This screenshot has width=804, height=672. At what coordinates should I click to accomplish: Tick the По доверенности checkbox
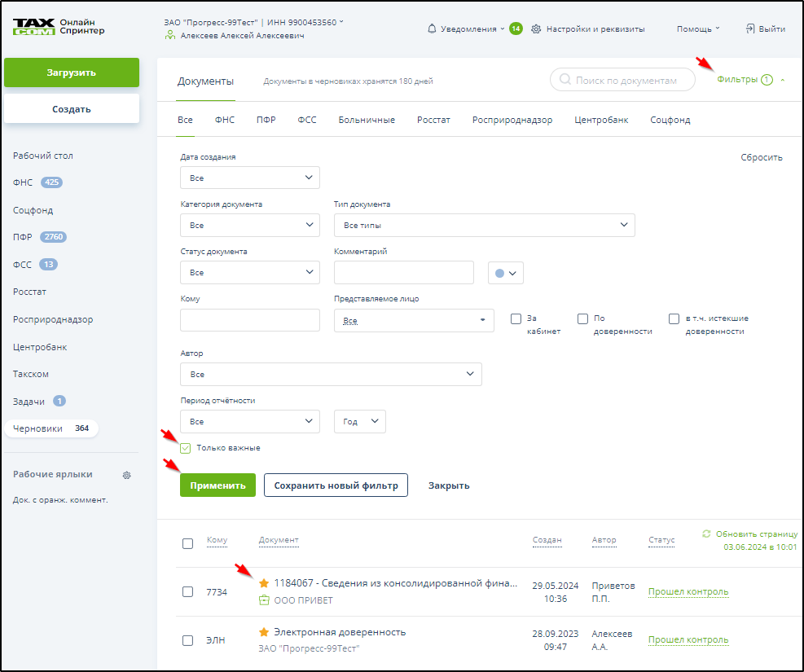[x=582, y=319]
